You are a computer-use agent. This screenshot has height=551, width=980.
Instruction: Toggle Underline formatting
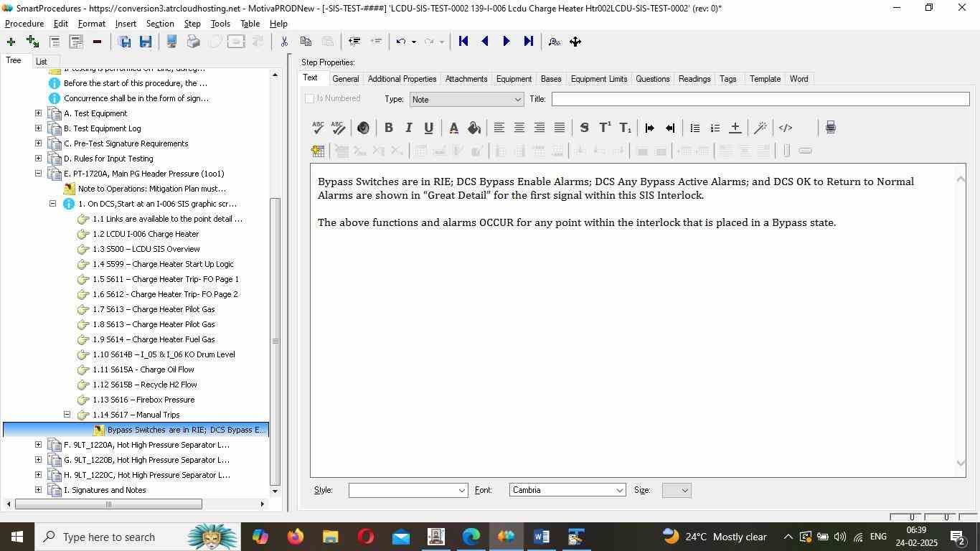coord(428,128)
